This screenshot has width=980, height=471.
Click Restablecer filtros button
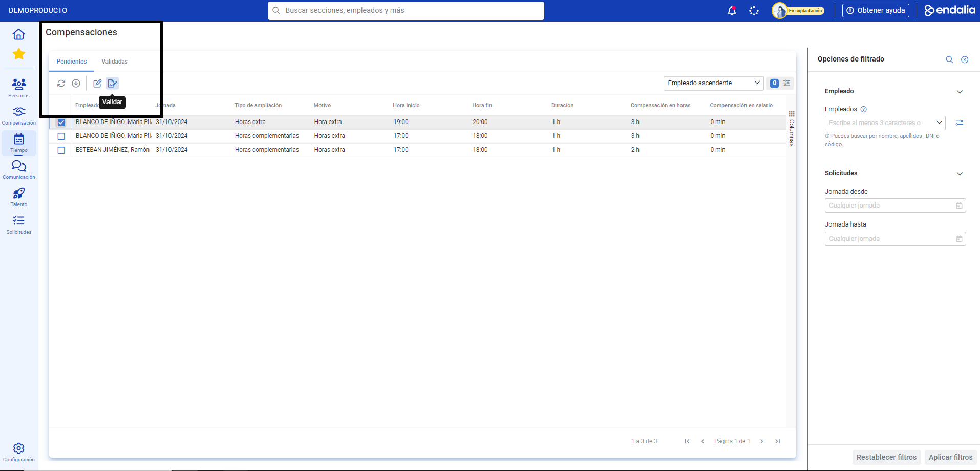(886, 457)
